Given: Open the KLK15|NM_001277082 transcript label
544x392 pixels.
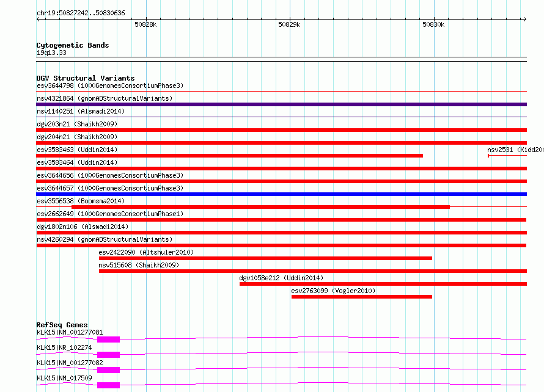Looking at the screenshot, I should pos(70,363).
